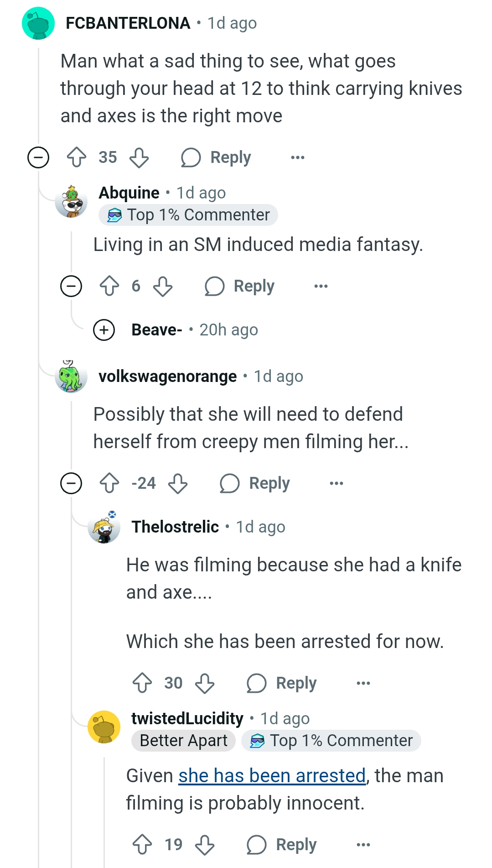
Task: Open more options on Abquine's comment
Action: (321, 286)
